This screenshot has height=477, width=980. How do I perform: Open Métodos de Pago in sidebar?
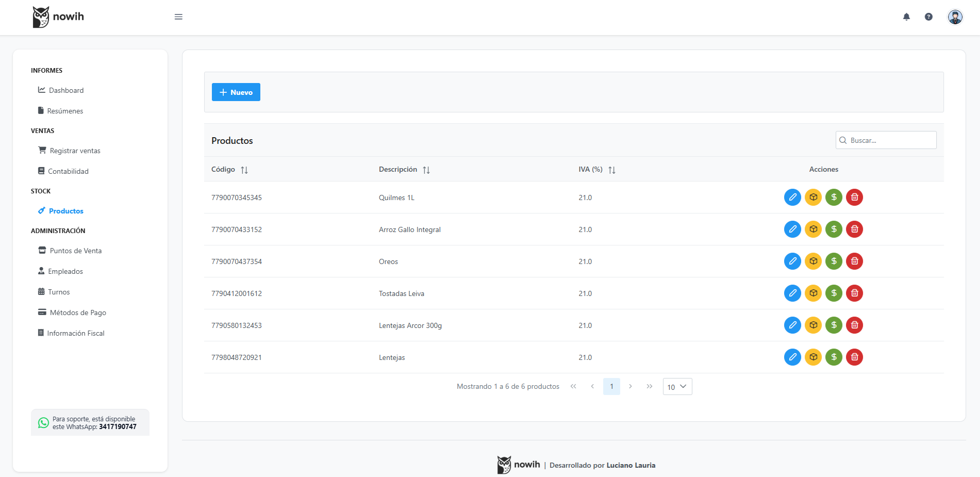pos(78,312)
